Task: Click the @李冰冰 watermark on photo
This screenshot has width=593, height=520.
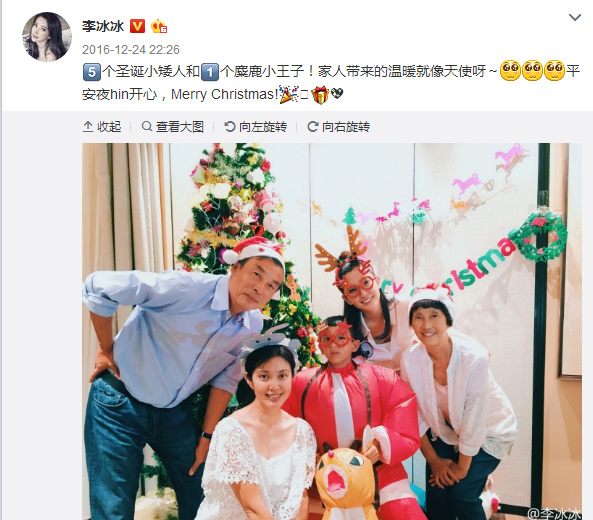Action: tap(554, 513)
